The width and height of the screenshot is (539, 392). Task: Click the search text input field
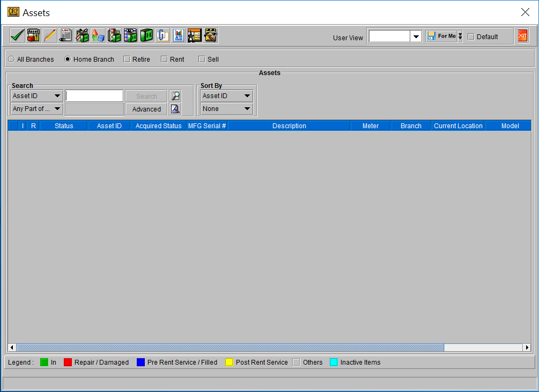coord(94,96)
